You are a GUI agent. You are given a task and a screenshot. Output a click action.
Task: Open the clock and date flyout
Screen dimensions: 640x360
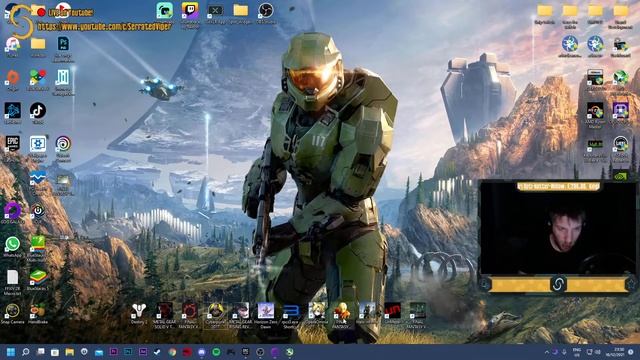pyautogui.click(x=614, y=352)
